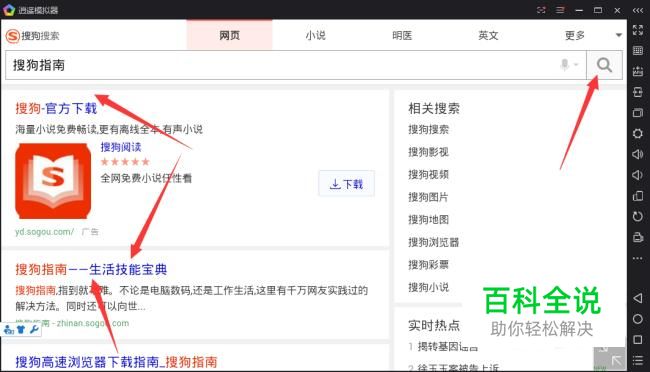
Task: Expand the dropdown arrow next to 更多
Action: 618,35
